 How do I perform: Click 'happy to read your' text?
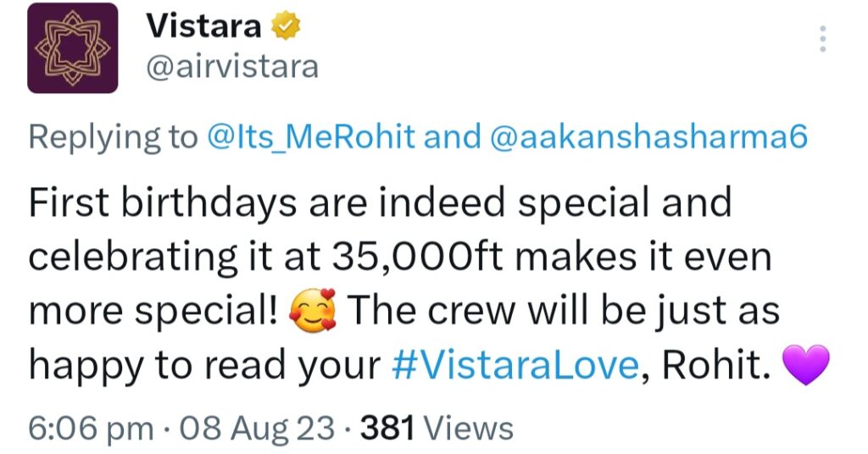click(x=204, y=366)
